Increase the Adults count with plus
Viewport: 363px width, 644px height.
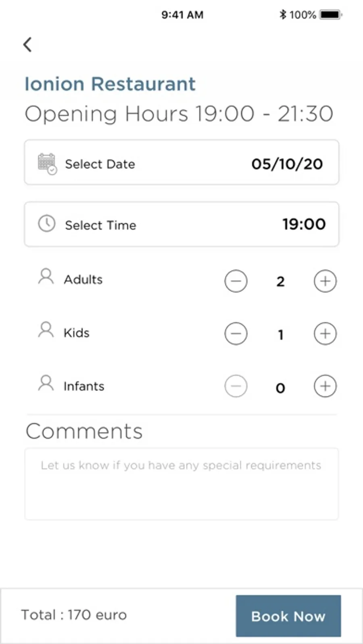click(x=325, y=281)
